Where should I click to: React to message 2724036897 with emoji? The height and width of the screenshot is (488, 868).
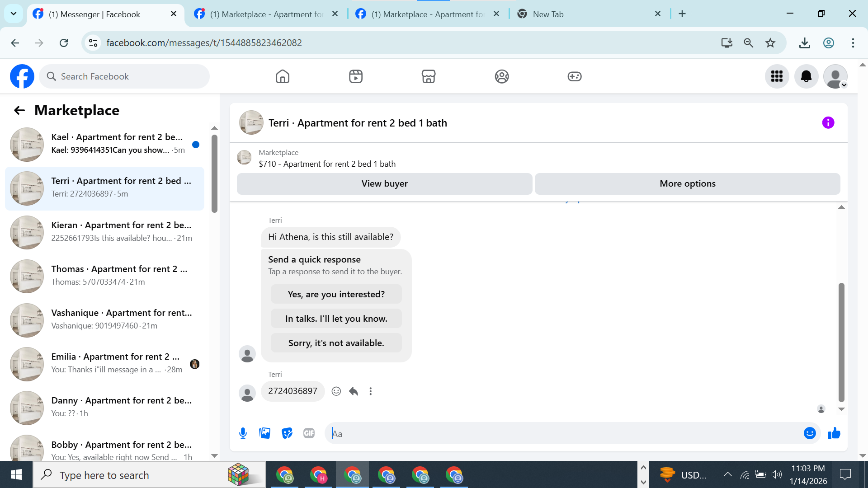click(x=336, y=391)
